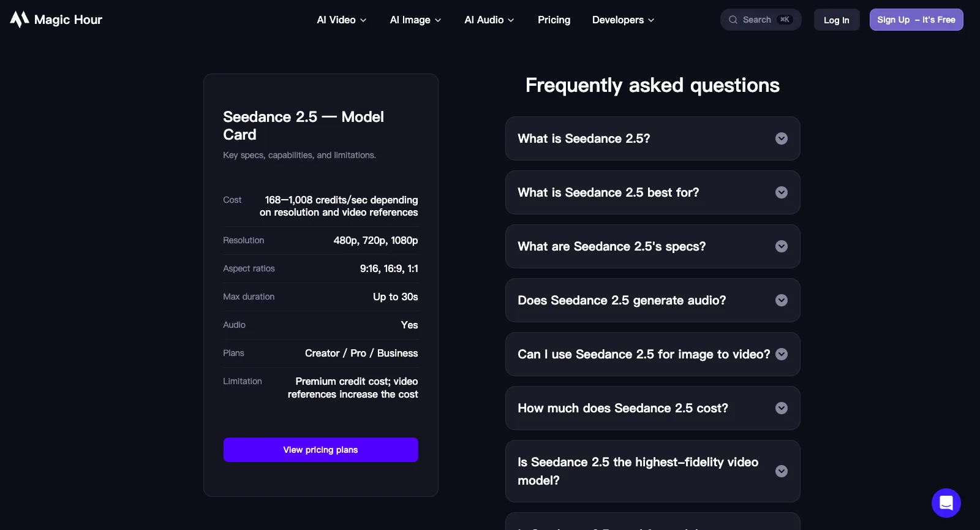980x530 pixels.
Task: Expand 'What are Seedance 2.5's specs?' chevron
Action: pos(782,246)
